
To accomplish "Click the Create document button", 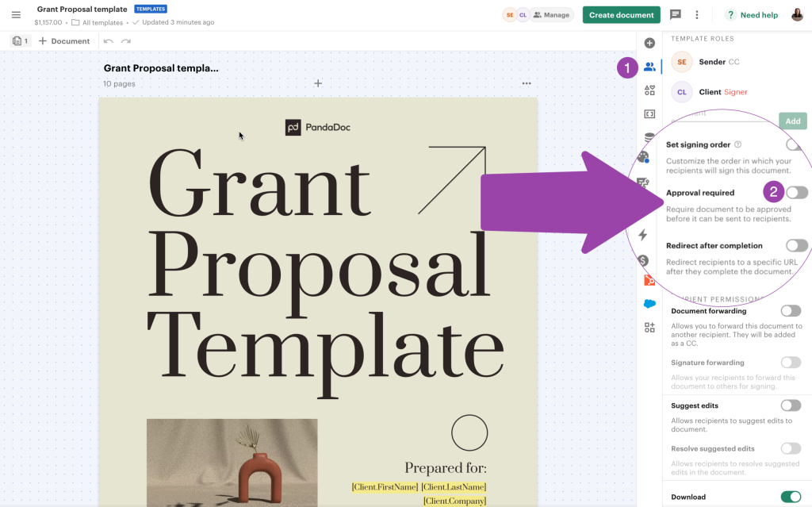I will 622,15.
